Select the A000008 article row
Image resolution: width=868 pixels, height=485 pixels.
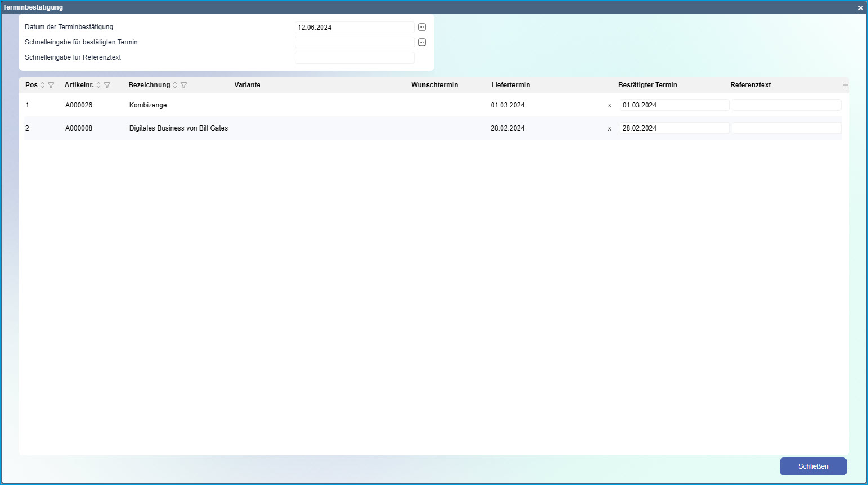tap(79, 128)
